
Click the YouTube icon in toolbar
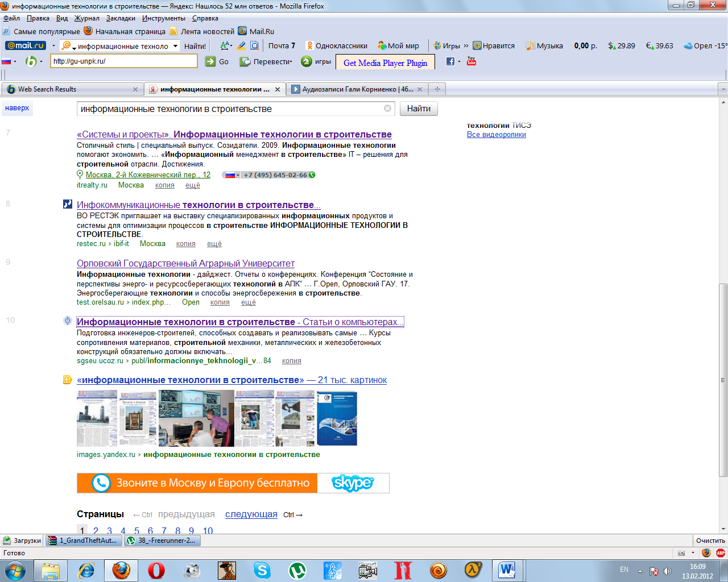(x=471, y=61)
